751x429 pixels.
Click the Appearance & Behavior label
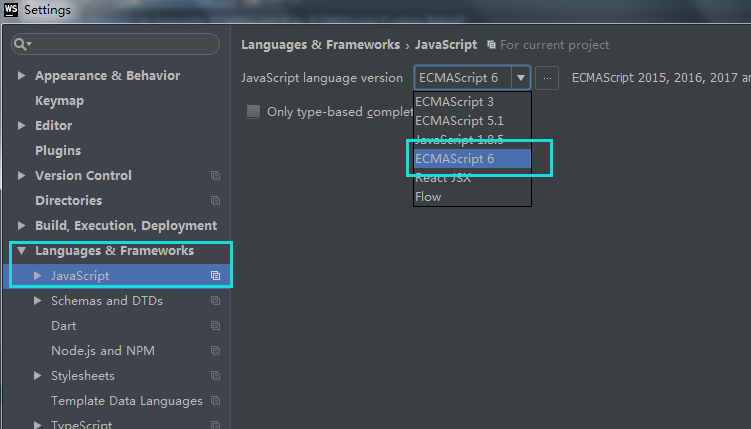[107, 76]
